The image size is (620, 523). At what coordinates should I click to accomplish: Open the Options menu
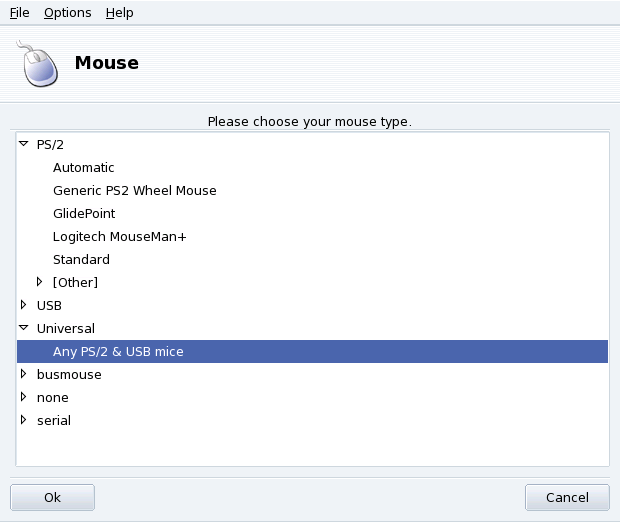(67, 13)
